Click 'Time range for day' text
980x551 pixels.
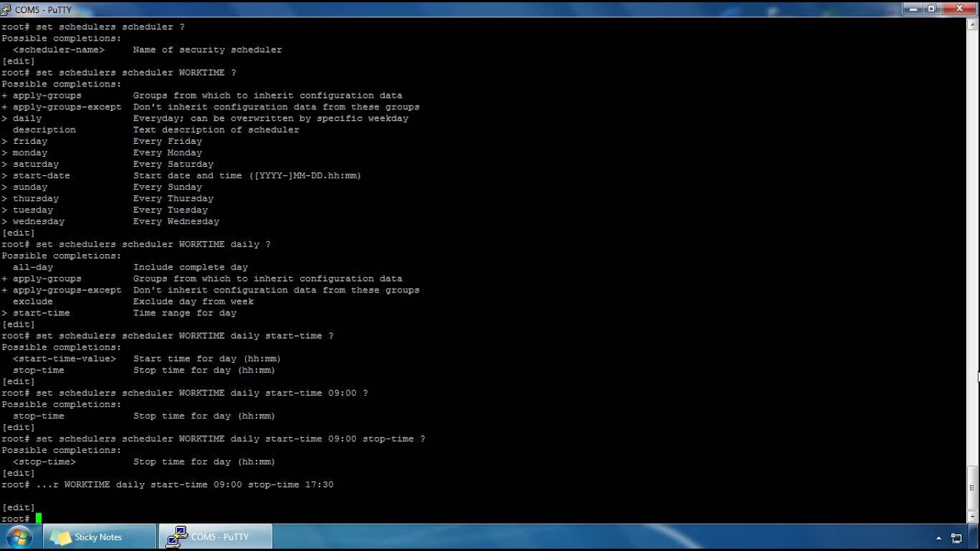click(185, 313)
